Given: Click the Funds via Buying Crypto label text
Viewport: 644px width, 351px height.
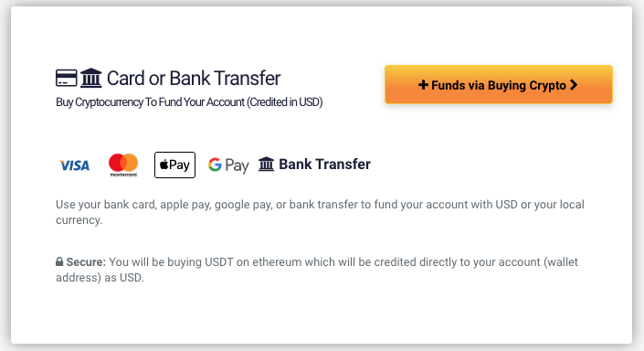Looking at the screenshot, I should [499, 85].
